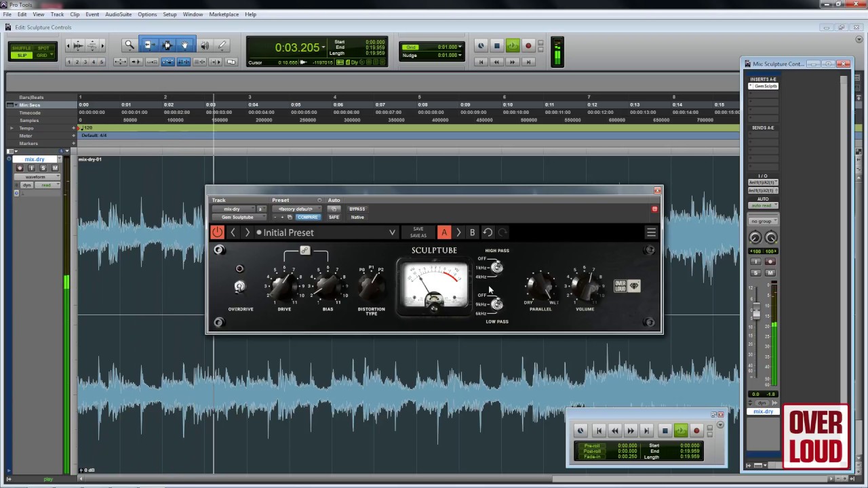Click Rewind in the top transport
Image resolution: width=868 pixels, height=488 pixels.
496,62
